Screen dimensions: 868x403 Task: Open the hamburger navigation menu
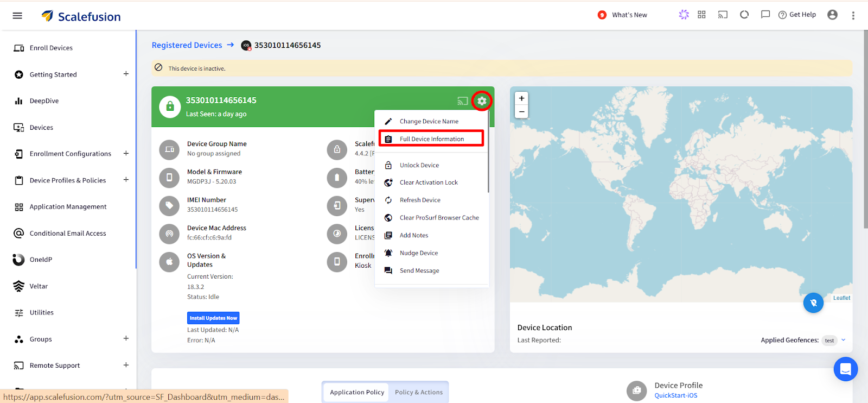coord(17,16)
